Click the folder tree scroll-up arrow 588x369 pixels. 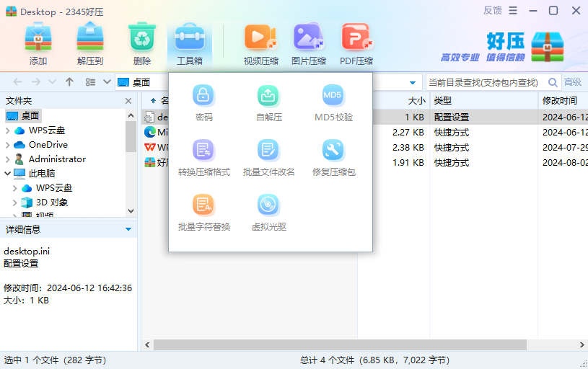(x=131, y=115)
